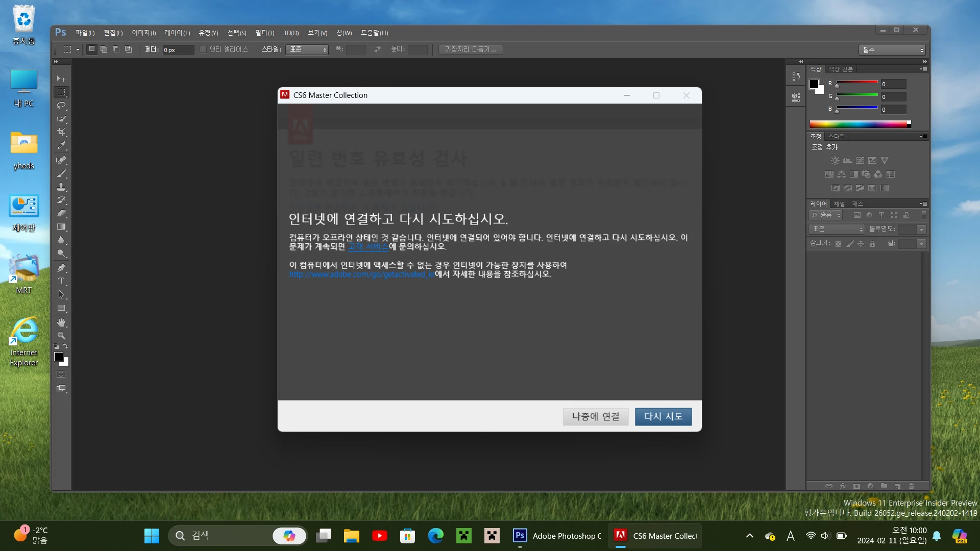The height and width of the screenshot is (551, 980).
Task: Select the Horizontal Type tool
Action: [x=61, y=281]
